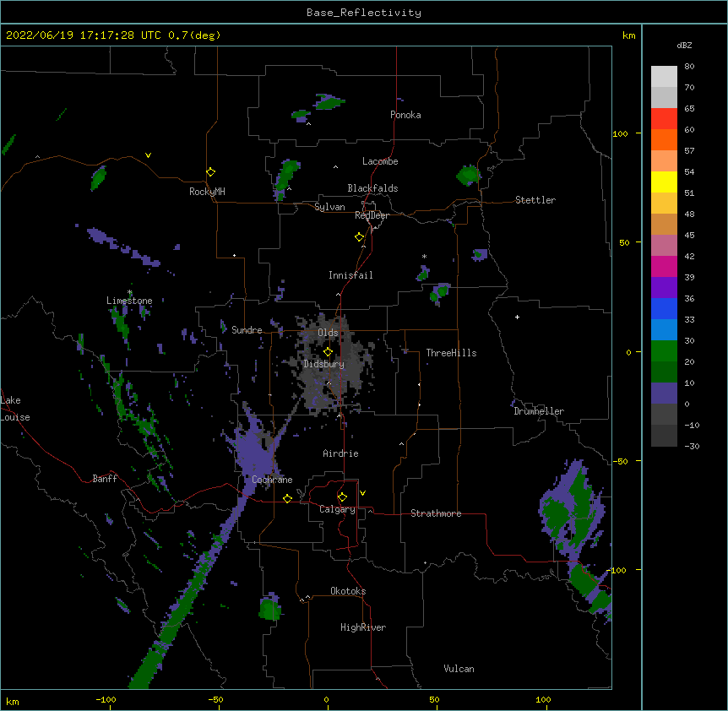Select the magenta 39-42 dBZ legend swatch
The width and height of the screenshot is (728, 711).
[664, 266]
